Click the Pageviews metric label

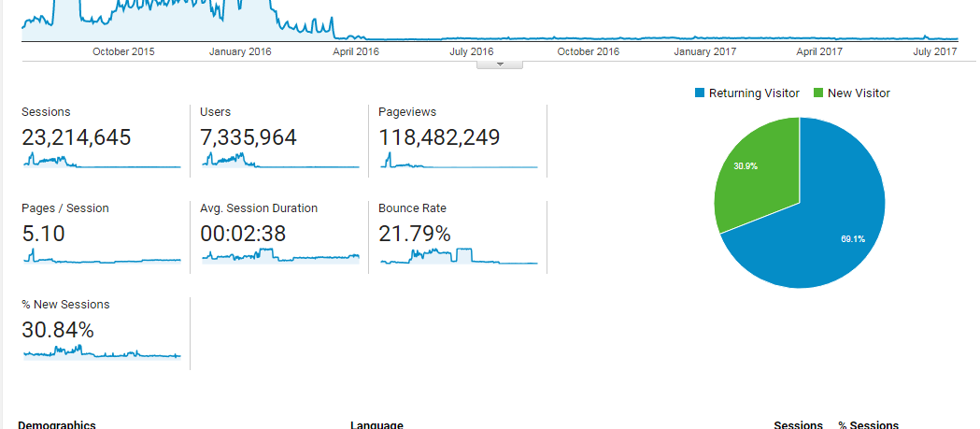407,112
